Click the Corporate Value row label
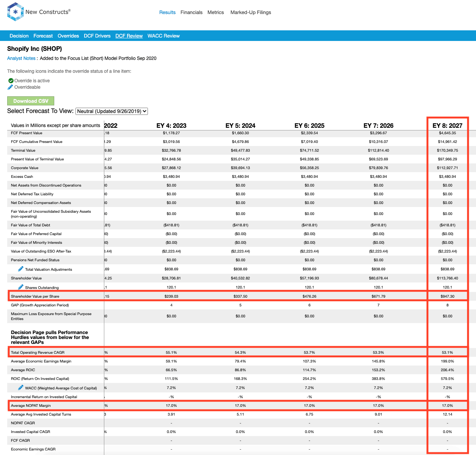This screenshot has height=455, width=476. [25, 168]
